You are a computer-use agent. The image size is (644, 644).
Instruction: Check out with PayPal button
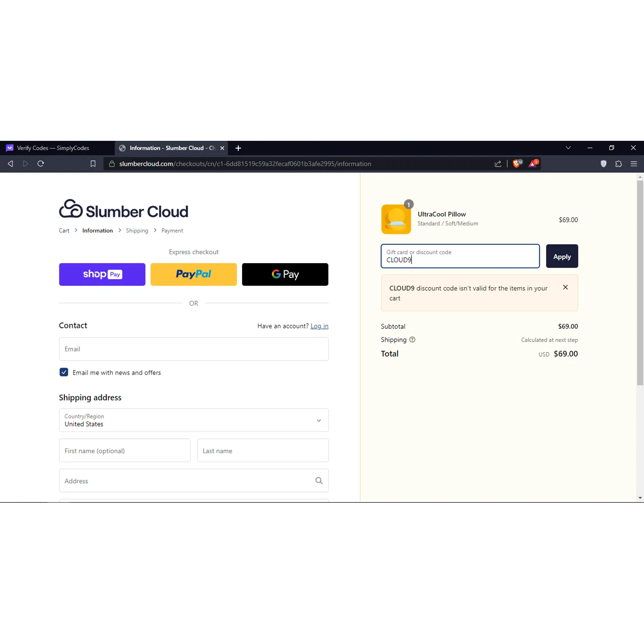tap(194, 274)
